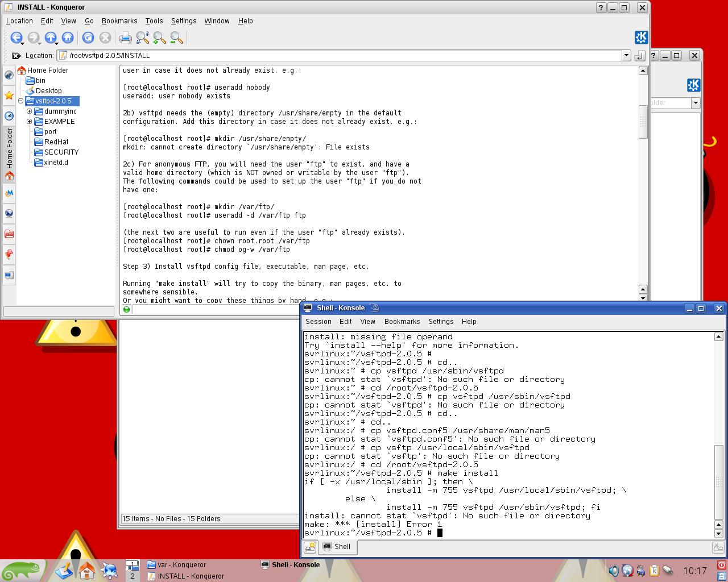The image size is (728, 582).
Task: Select the Desktop folder in tree
Action: tap(44, 91)
